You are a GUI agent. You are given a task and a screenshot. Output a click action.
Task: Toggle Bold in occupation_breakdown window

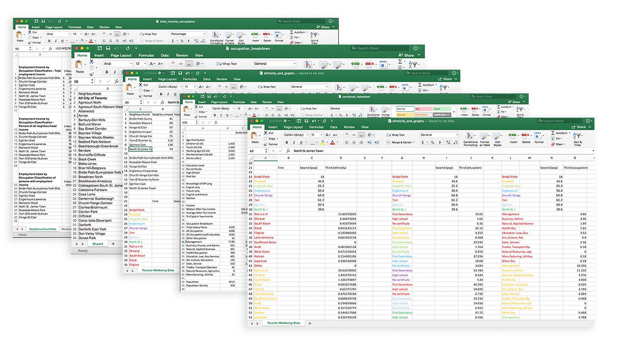(107, 72)
